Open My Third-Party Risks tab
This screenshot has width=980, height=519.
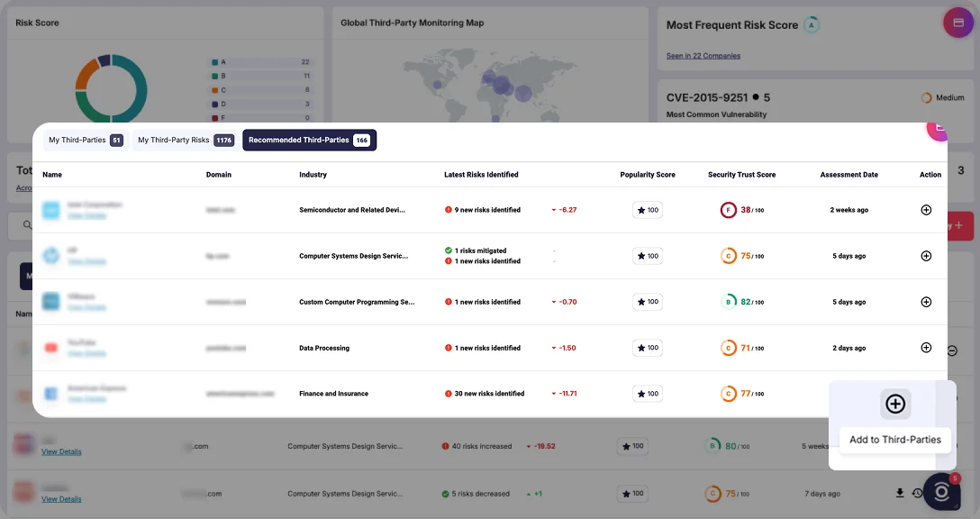point(185,140)
